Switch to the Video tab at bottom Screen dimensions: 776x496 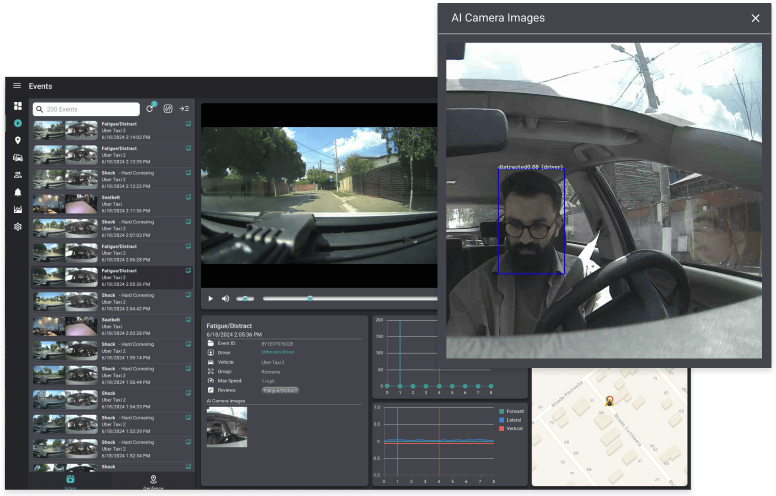click(70, 482)
